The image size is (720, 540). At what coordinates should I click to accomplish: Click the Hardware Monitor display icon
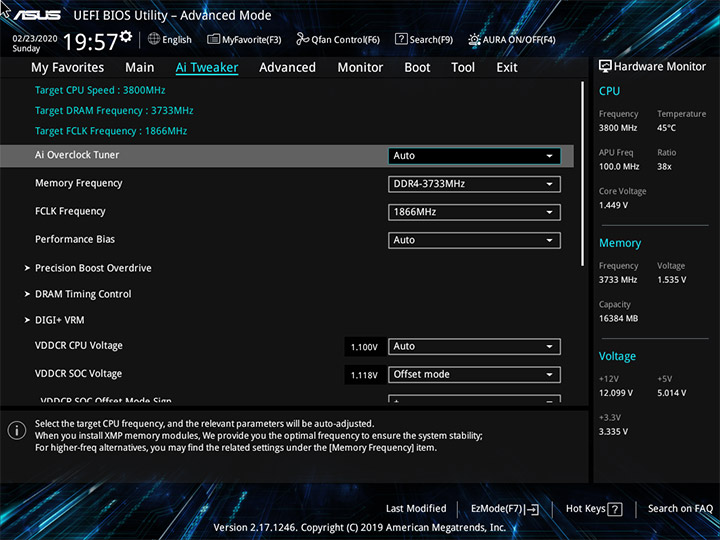point(605,66)
